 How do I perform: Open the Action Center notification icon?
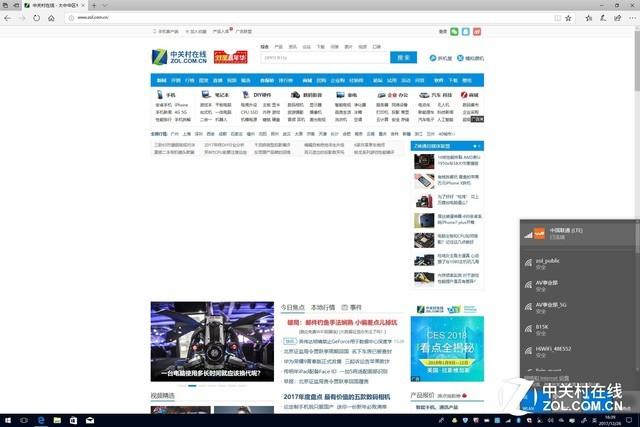click(x=629, y=420)
